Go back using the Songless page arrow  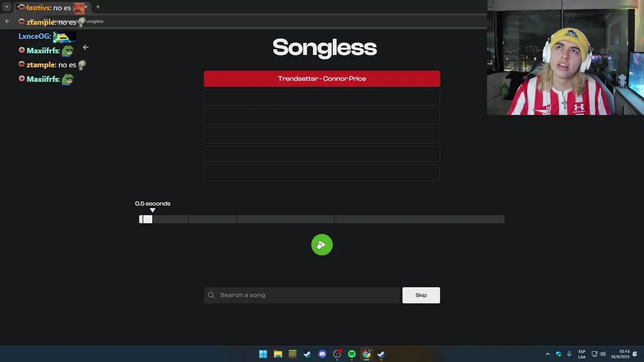(x=86, y=47)
